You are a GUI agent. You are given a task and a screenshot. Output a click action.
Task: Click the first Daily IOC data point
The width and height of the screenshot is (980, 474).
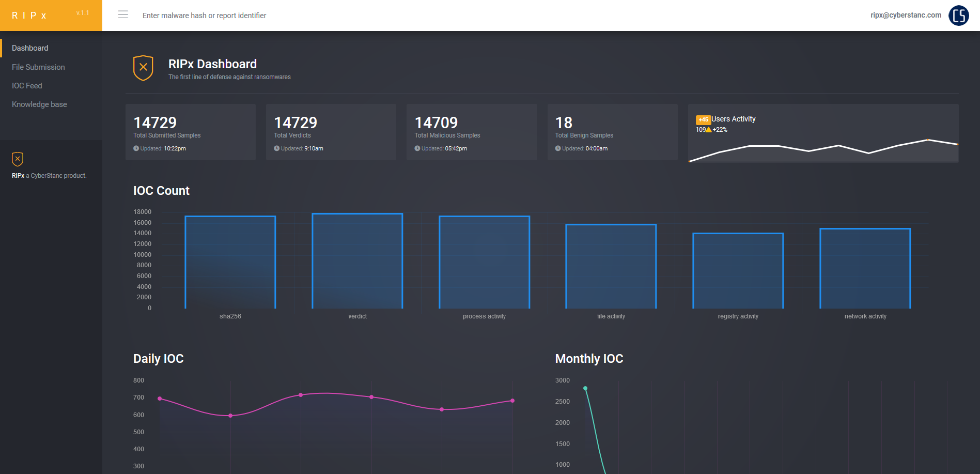pyautogui.click(x=160, y=399)
